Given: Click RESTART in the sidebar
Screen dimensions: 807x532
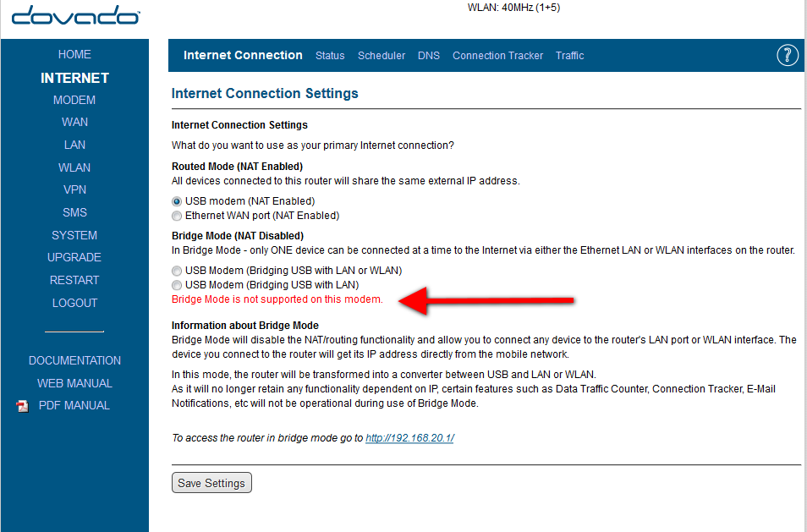Looking at the screenshot, I should pyautogui.click(x=74, y=281).
